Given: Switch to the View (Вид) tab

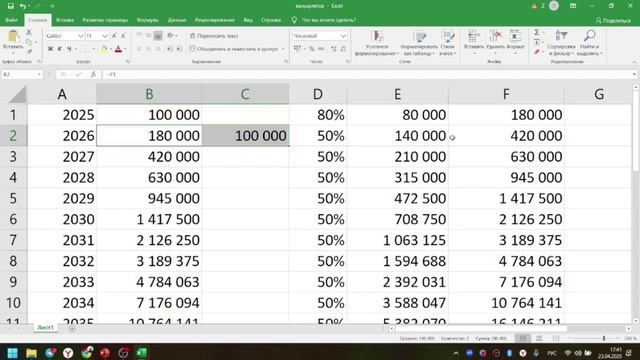Looking at the screenshot, I should (248, 20).
